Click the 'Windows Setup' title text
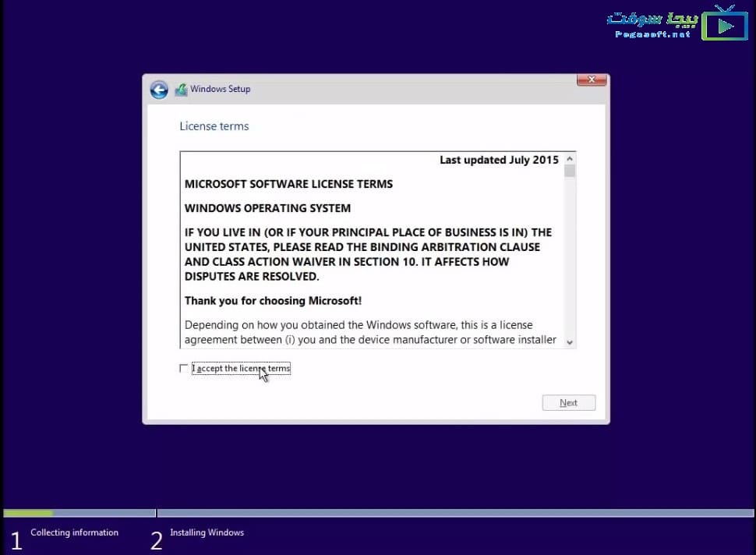This screenshot has height=555, width=756. 220,89
